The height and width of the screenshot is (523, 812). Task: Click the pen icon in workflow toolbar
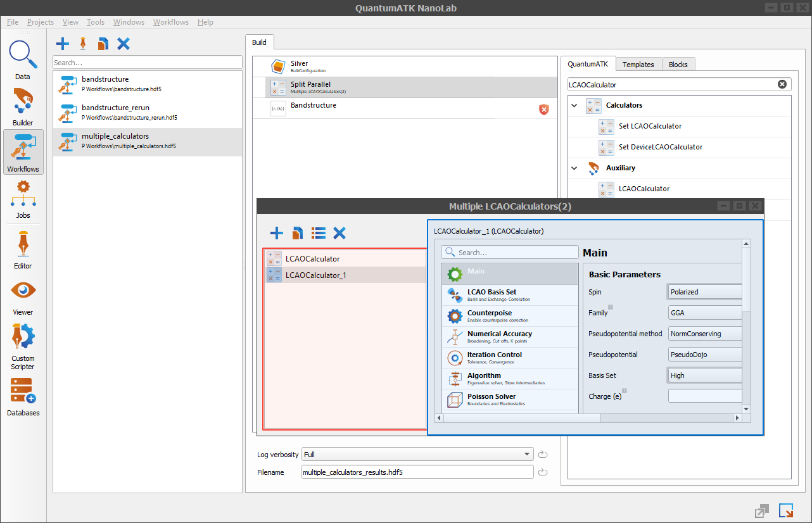(83, 44)
